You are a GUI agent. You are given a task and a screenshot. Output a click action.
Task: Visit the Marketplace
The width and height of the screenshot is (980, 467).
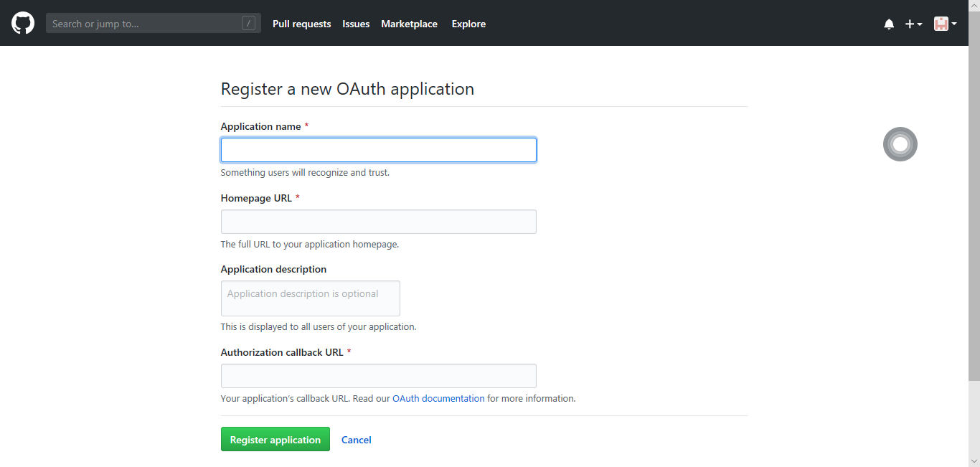pyautogui.click(x=409, y=24)
